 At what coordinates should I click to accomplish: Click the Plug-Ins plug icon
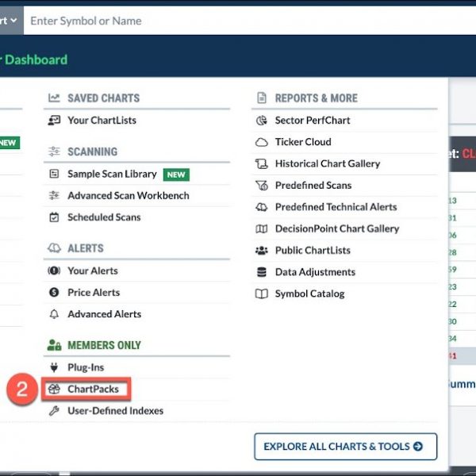[x=54, y=367]
